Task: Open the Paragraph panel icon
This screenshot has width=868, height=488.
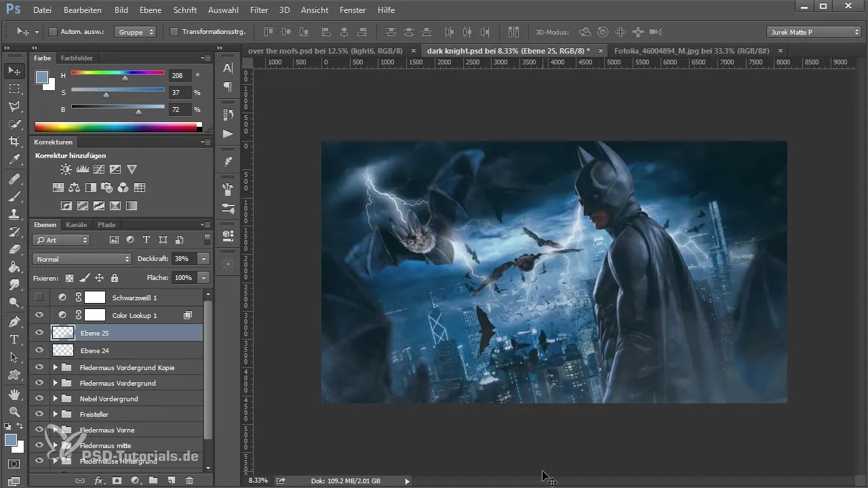Action: [229, 87]
